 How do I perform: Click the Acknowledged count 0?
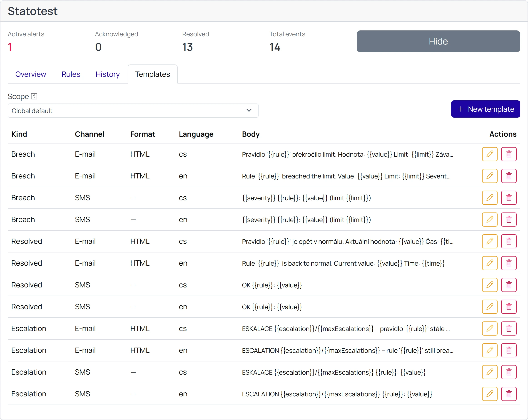(98, 47)
